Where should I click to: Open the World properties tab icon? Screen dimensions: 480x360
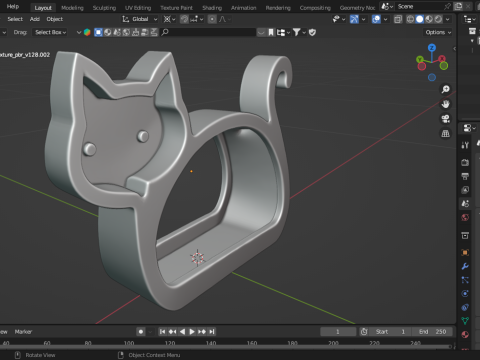tap(465, 217)
